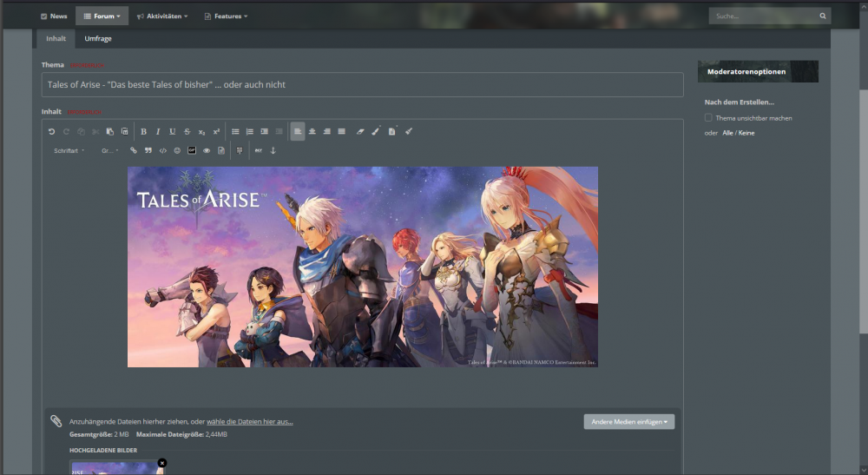
Task: Toggle bold text formatting
Action: 143,131
